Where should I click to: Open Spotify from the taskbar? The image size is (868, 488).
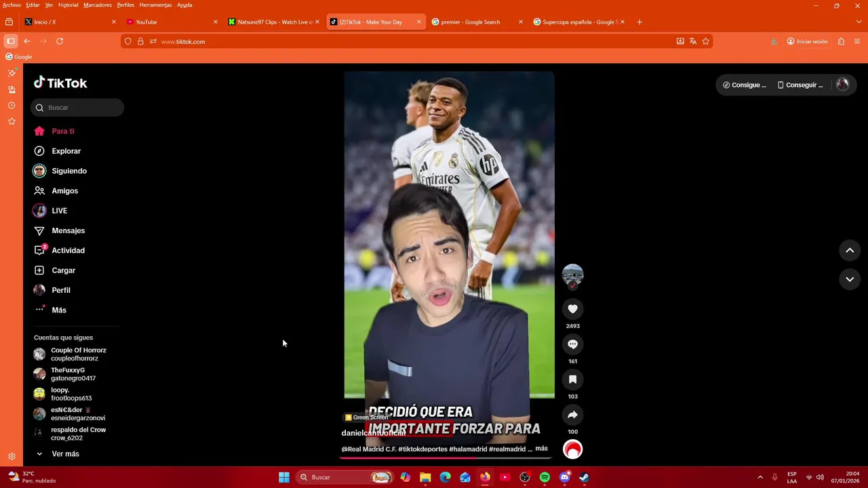pyautogui.click(x=545, y=477)
